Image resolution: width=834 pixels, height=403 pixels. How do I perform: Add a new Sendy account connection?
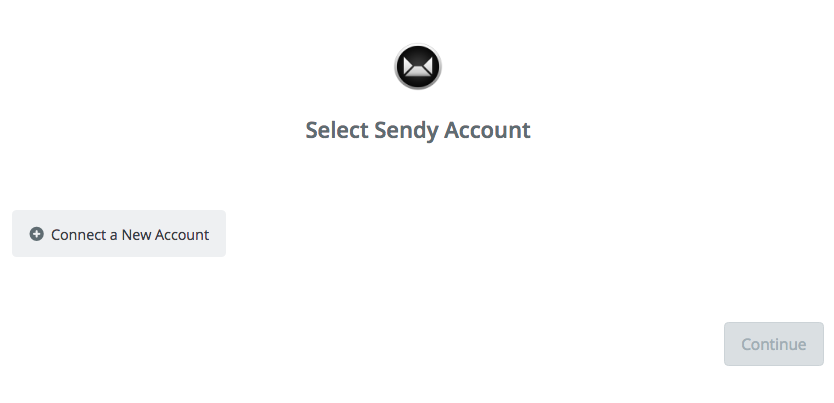click(x=119, y=233)
